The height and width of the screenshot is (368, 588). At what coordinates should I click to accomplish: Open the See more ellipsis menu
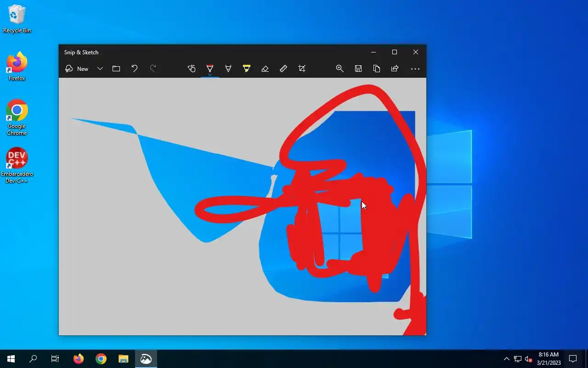[415, 69]
